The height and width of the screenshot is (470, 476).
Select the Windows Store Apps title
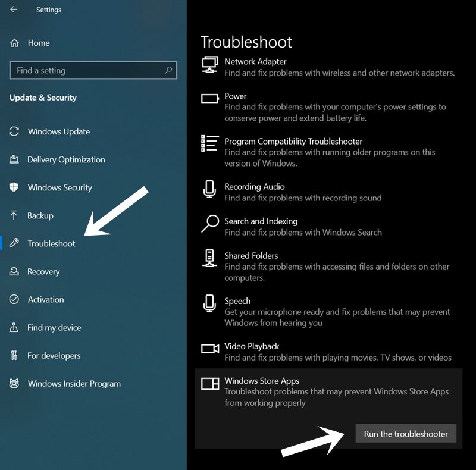[x=262, y=380]
